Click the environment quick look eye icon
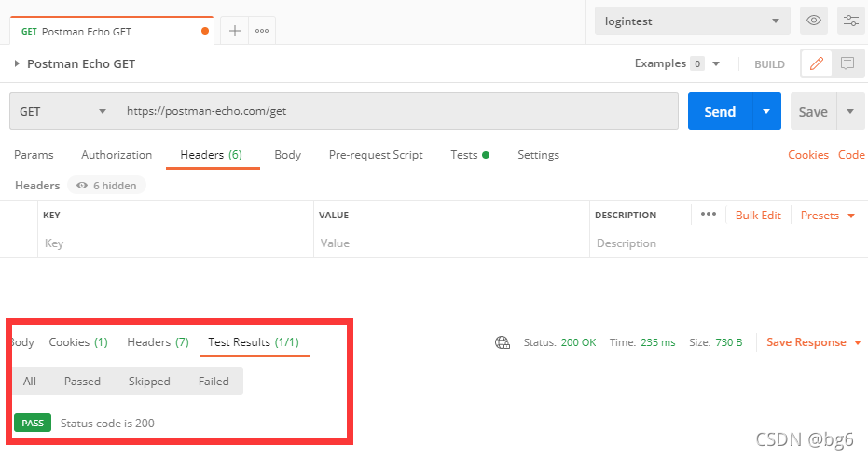 point(813,21)
